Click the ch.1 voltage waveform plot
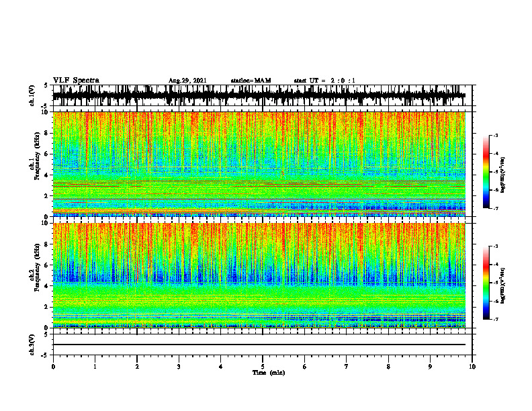This screenshot has width=532, height=411. 259,95
